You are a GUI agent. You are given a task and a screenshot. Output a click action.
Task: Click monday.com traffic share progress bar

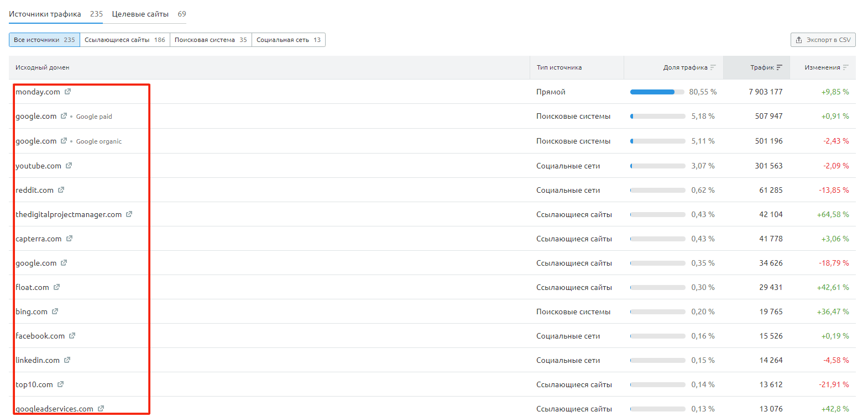[x=657, y=92]
